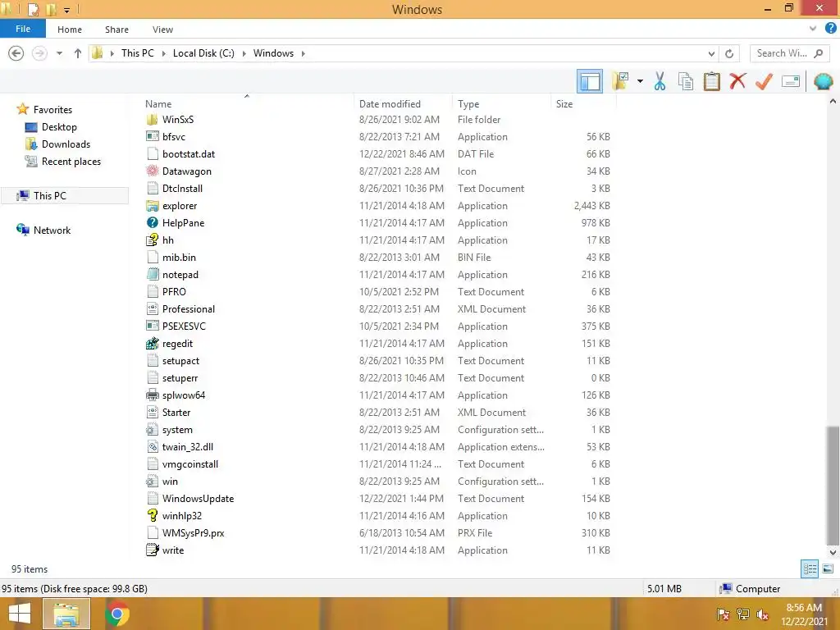Screen dimensions: 840x630
Task: Select the twain_32.dll file
Action: point(188,447)
